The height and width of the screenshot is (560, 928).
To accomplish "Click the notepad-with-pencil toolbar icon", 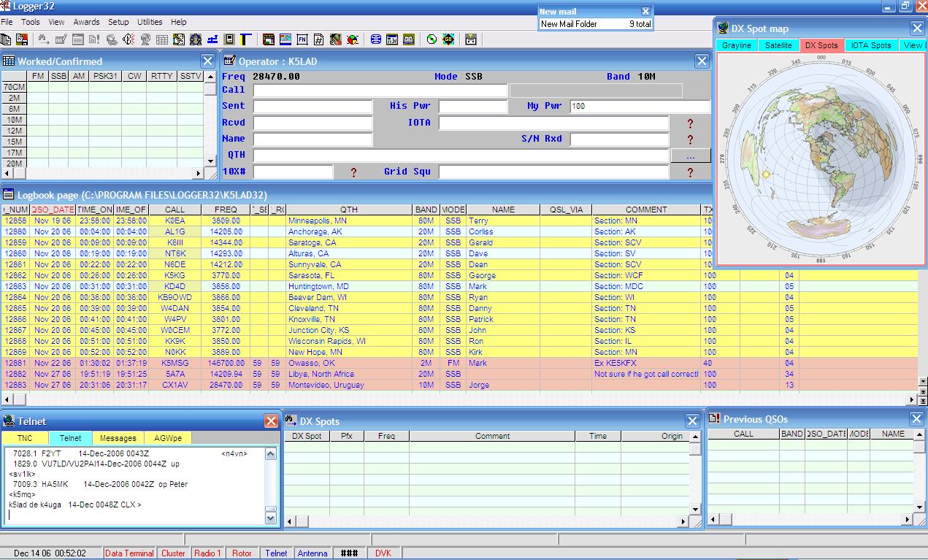I will pyautogui.click(x=61, y=39).
